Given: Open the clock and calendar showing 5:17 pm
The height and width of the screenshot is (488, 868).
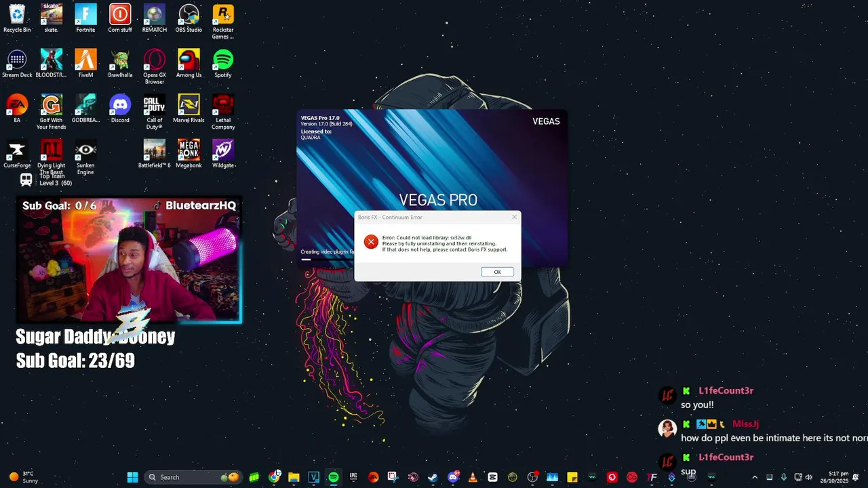Looking at the screenshot, I should 835,477.
